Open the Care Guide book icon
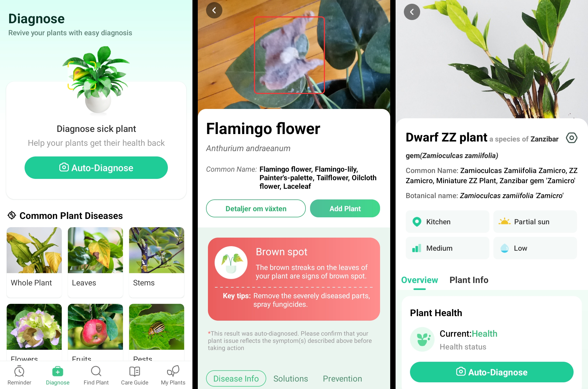 (x=134, y=371)
